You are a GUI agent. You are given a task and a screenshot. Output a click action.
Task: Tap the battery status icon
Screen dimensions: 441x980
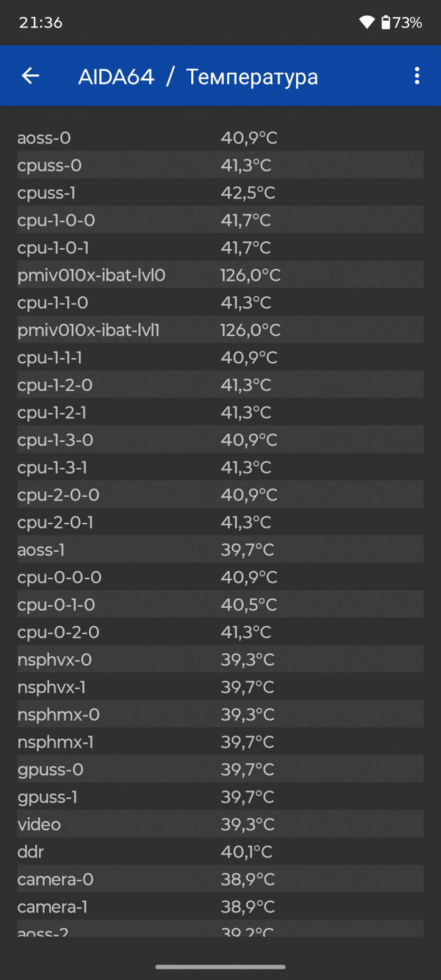click(x=386, y=22)
